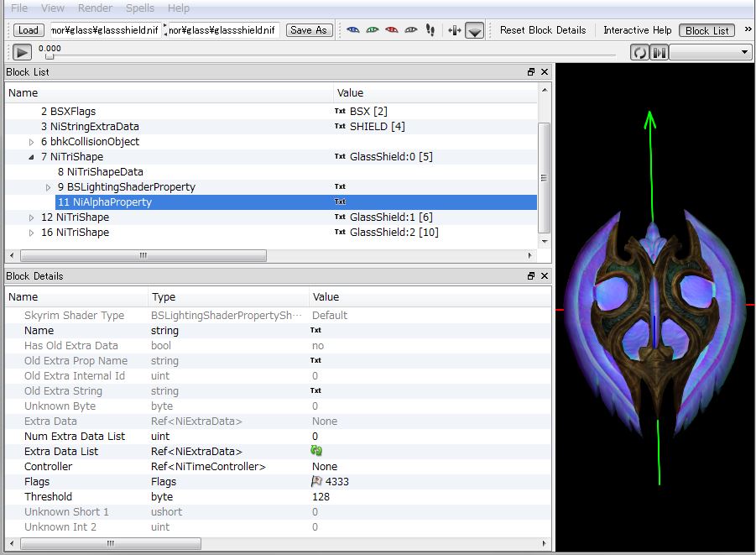Select the 8 NiTriShapeData block
Viewport: 756px width, 555px height.
(101, 172)
